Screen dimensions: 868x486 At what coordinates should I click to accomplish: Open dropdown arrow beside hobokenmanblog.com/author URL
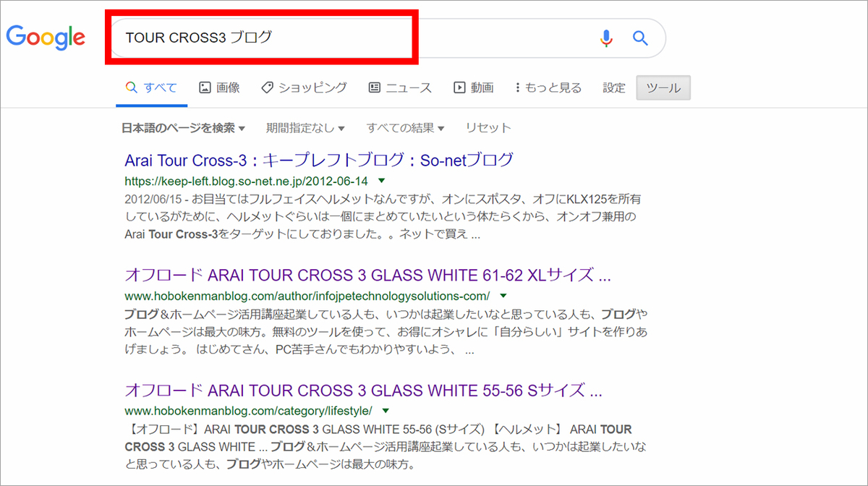click(x=503, y=296)
